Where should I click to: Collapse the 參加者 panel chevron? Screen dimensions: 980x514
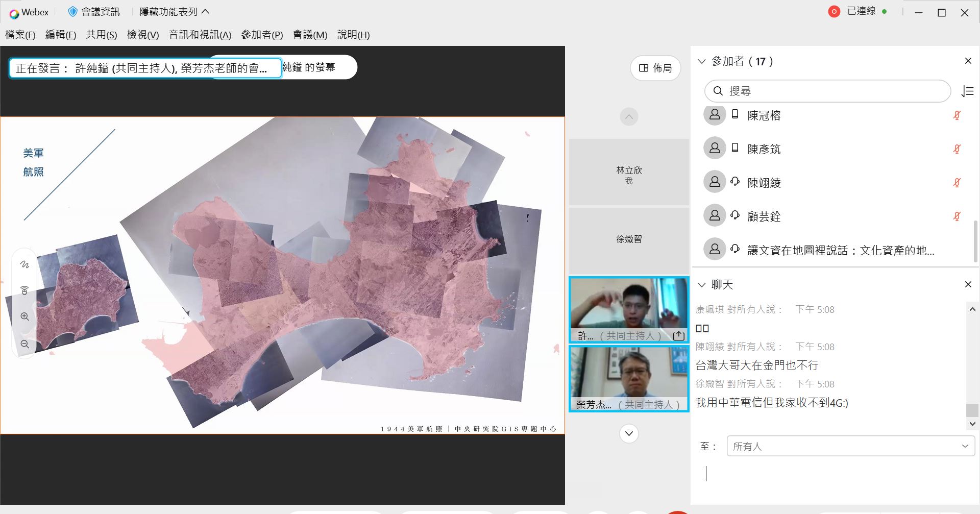[x=702, y=62]
